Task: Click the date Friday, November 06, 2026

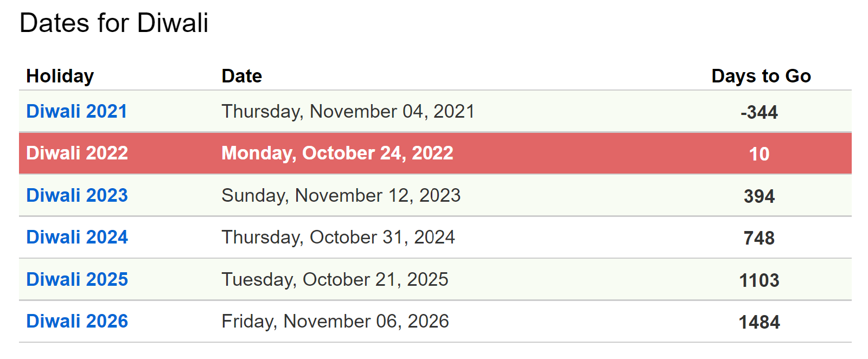Action: [335, 321]
